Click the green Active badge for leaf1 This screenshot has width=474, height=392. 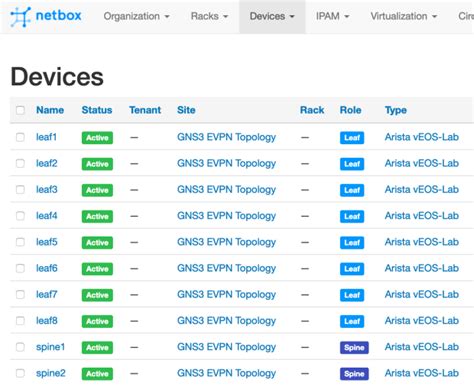click(97, 138)
